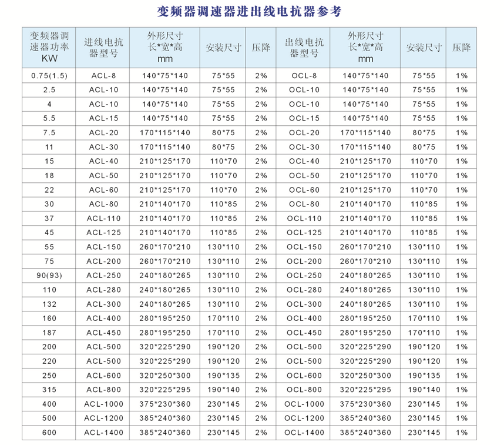
Task: Select the ACL-150 model cell
Action: [103, 247]
